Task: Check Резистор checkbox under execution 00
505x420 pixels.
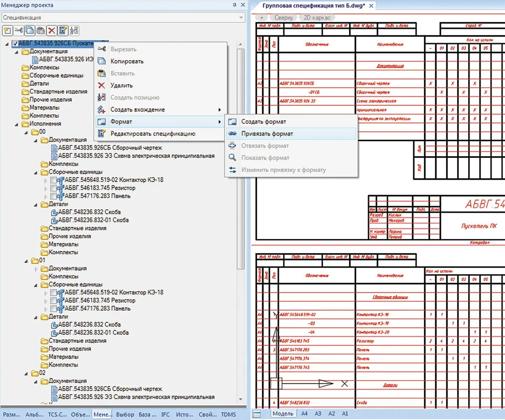Action: [x=53, y=188]
